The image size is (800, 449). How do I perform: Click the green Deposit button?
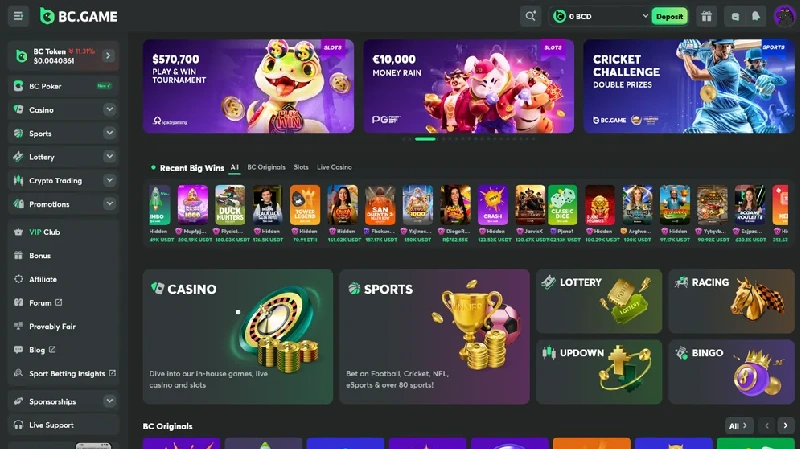point(669,16)
